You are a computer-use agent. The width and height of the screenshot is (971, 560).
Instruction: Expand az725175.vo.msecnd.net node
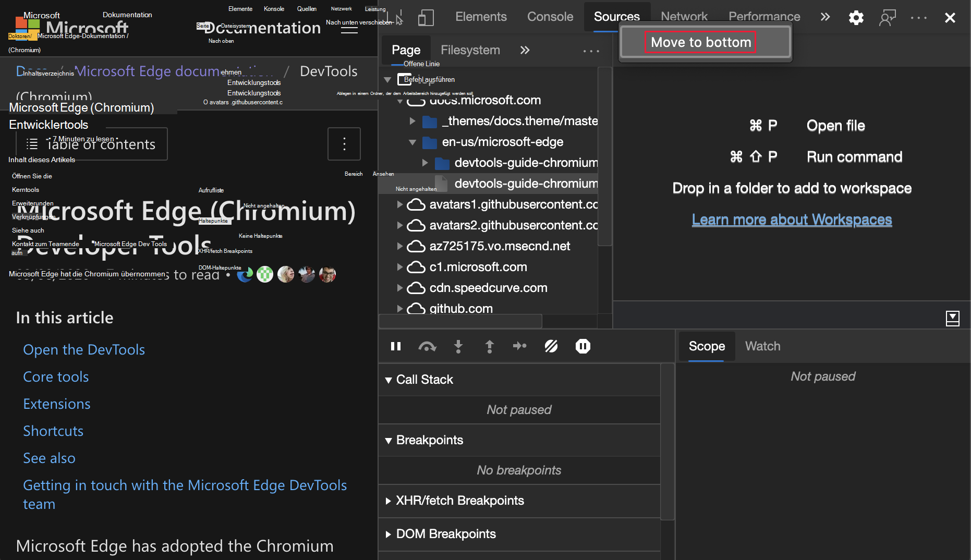click(400, 246)
